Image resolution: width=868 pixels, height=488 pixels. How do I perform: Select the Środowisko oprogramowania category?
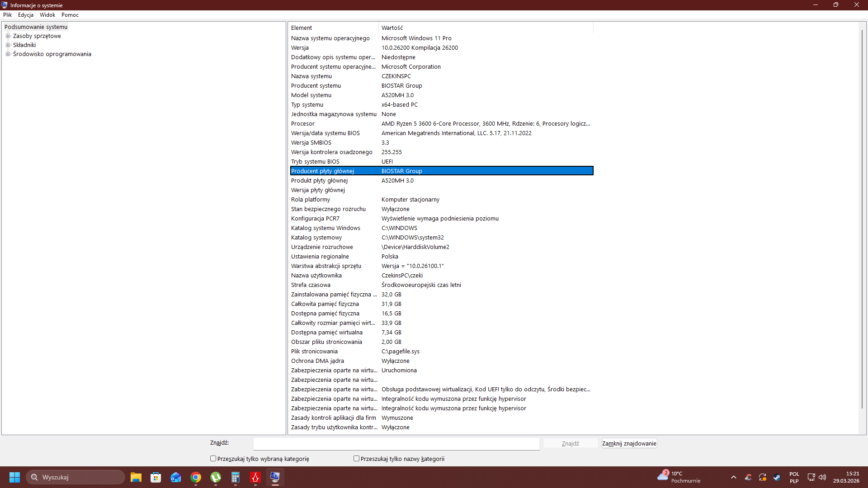(x=52, y=54)
